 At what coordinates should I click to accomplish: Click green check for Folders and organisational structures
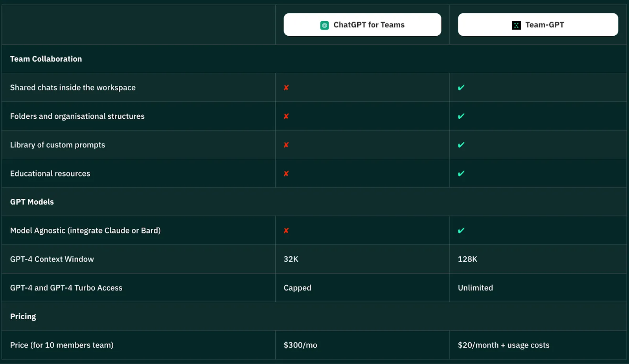tap(461, 116)
